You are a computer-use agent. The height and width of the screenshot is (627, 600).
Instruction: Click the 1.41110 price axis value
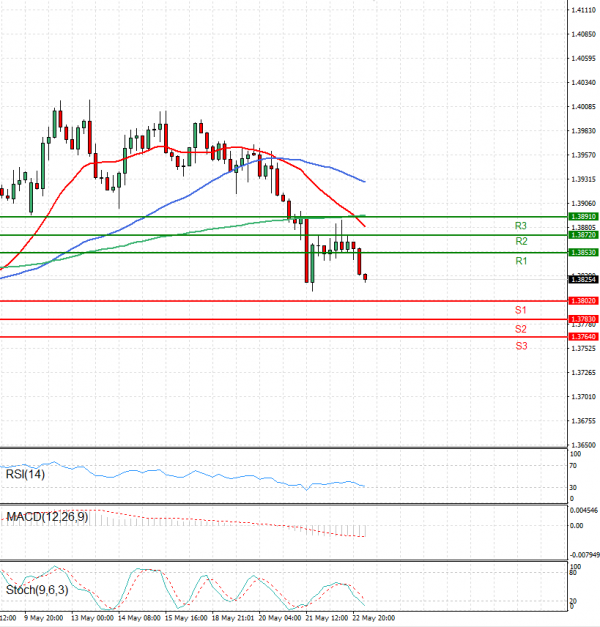(584, 10)
